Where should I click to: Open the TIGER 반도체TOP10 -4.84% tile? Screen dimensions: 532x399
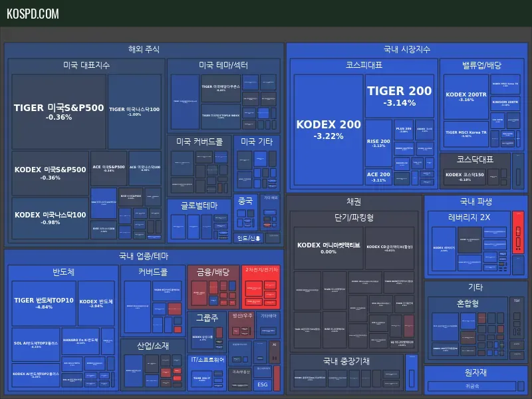[x=44, y=303]
